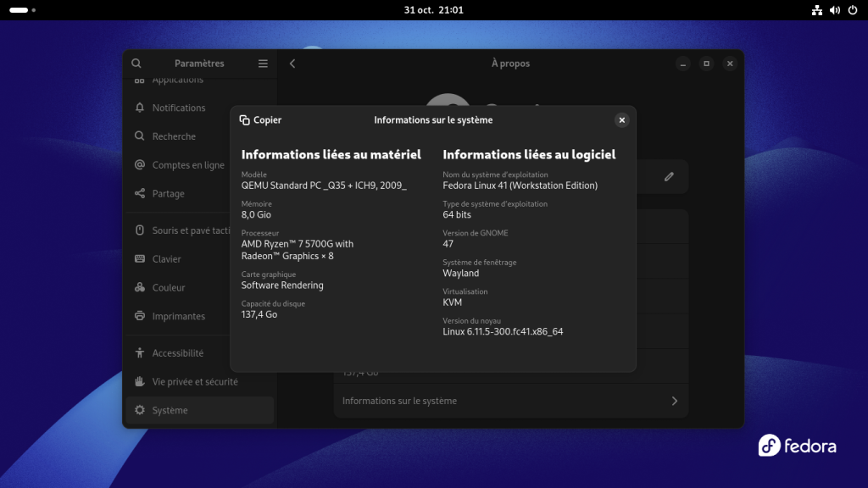Open clock and calendar in top bar
Screen dimensions: 868x488
[434, 10]
